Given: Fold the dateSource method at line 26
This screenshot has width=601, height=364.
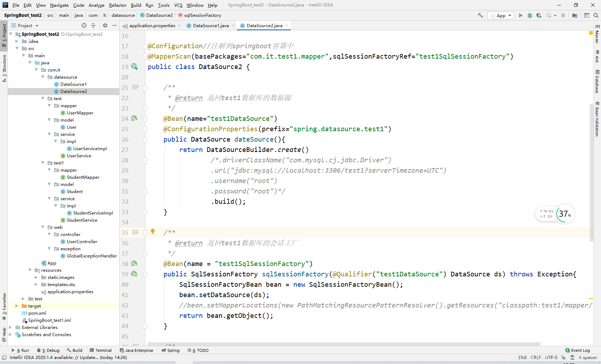Looking at the screenshot, I should click(145, 139).
